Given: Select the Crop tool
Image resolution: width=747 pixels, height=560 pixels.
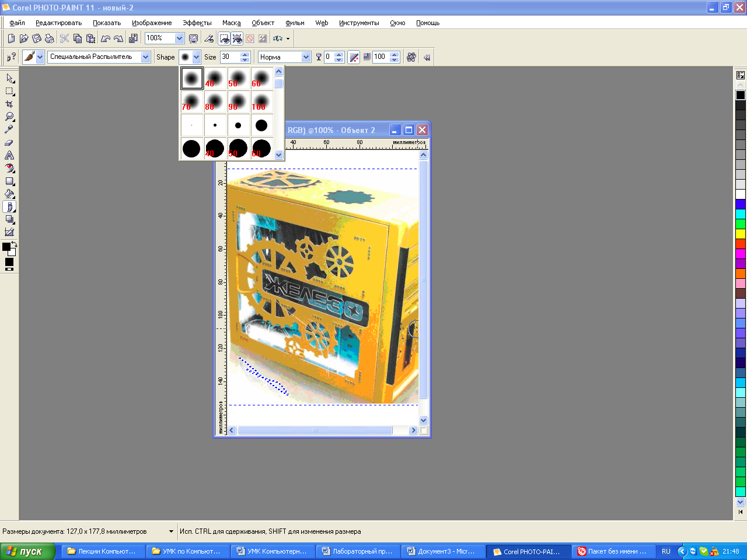Looking at the screenshot, I should 9,104.
